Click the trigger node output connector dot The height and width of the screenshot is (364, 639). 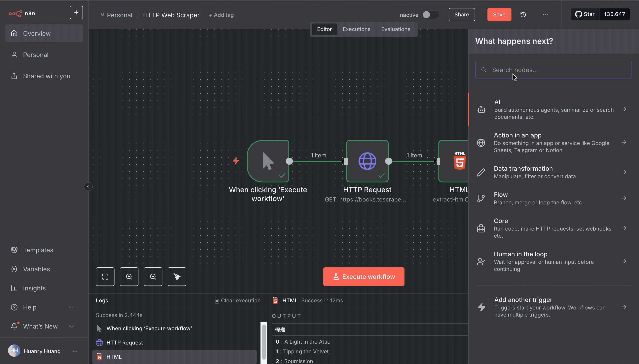click(289, 161)
